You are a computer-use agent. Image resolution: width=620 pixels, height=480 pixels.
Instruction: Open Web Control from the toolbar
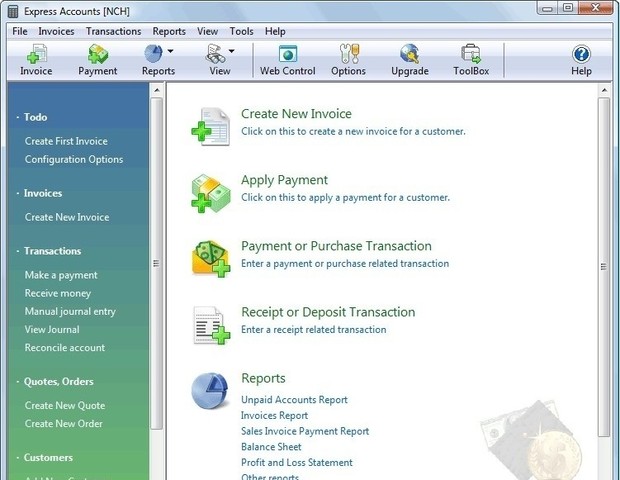pyautogui.click(x=287, y=54)
